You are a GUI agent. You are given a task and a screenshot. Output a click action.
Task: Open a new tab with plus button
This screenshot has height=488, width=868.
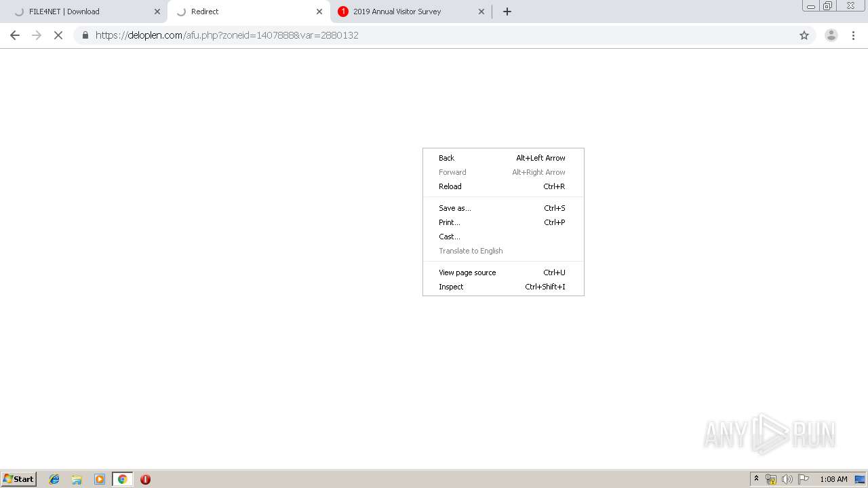tap(507, 12)
